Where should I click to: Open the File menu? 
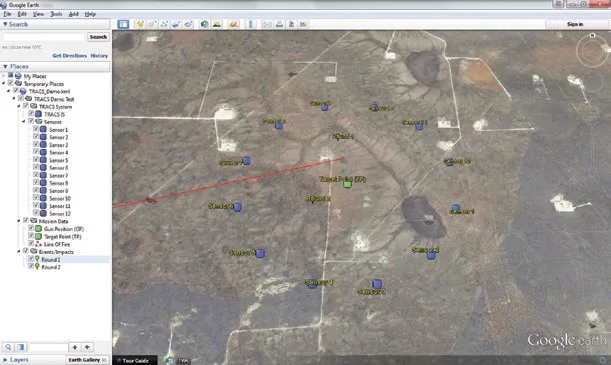(x=7, y=14)
